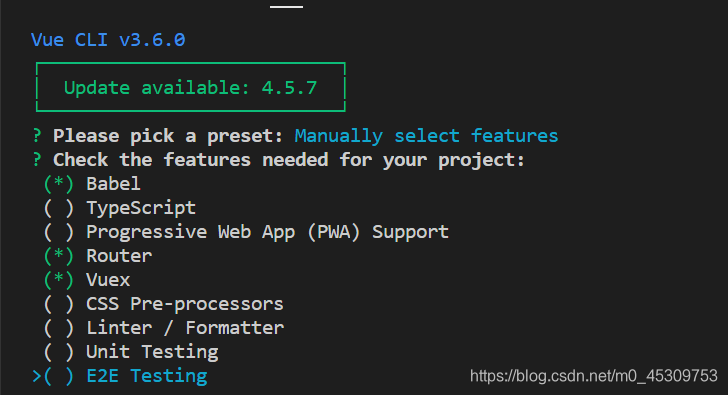Open the blog.csdn.net watermark link

[594, 376]
